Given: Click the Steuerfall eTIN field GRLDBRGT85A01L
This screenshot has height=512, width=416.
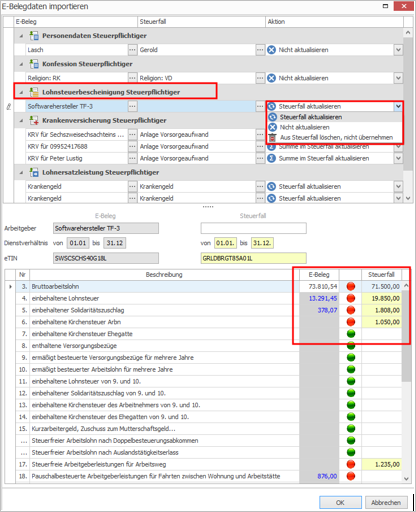Looking at the screenshot, I should 253,258.
